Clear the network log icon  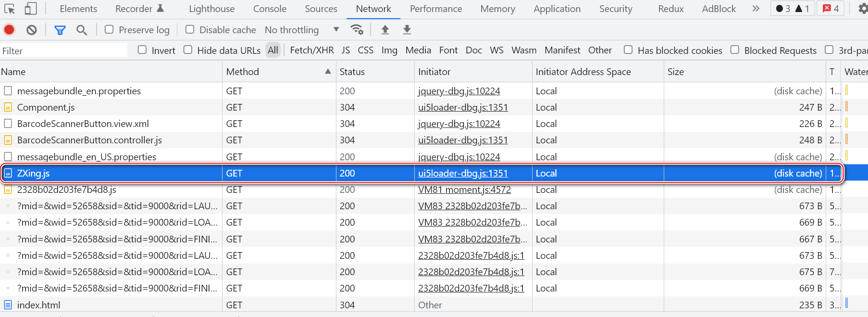[x=32, y=30]
